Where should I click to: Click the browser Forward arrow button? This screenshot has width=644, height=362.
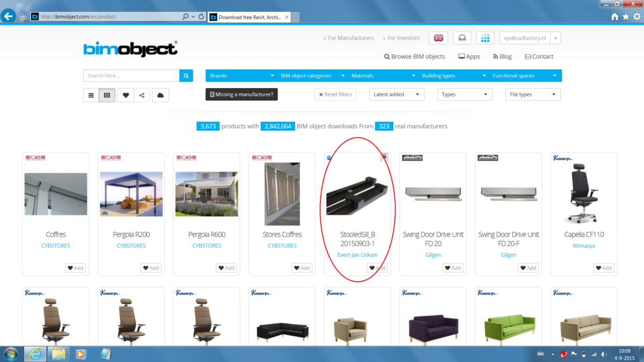pos(23,17)
